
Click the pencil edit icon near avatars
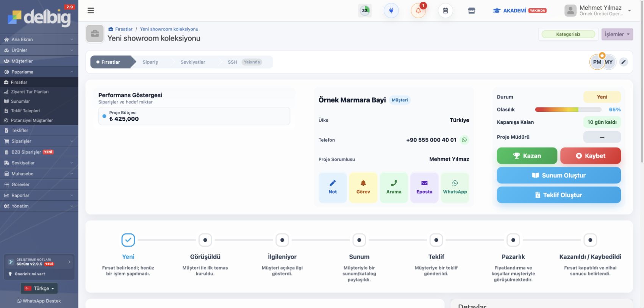[x=624, y=62]
